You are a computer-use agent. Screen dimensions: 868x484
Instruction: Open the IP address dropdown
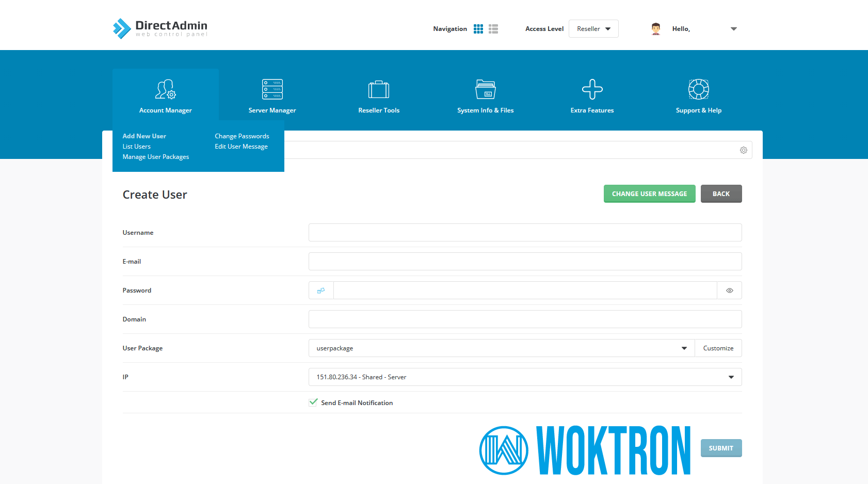[x=525, y=377]
